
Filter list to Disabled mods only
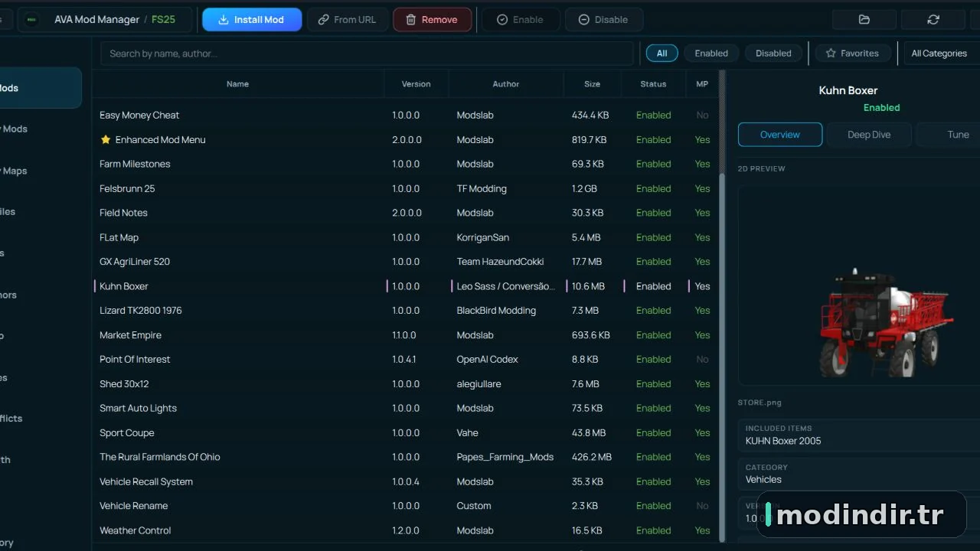coord(773,54)
